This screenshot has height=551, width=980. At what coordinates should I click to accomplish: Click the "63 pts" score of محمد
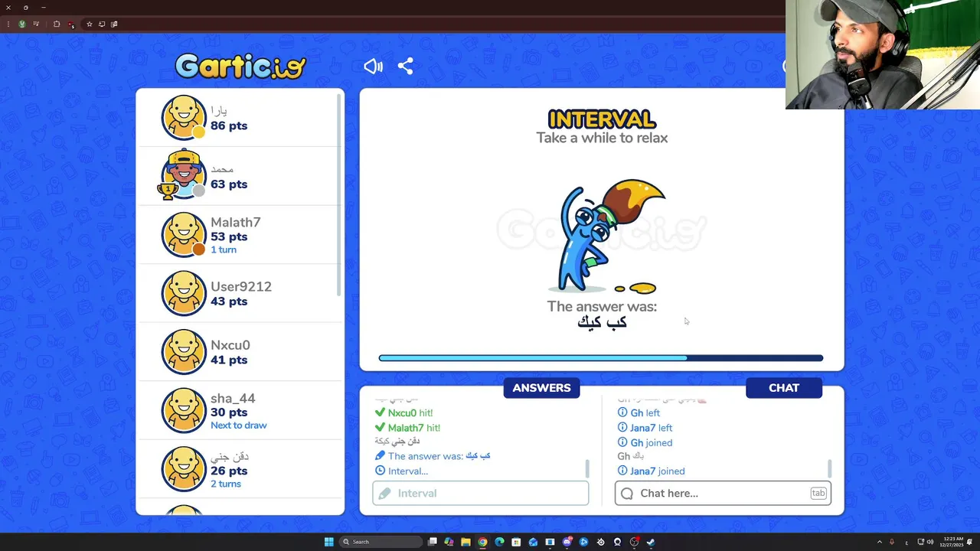[229, 184]
